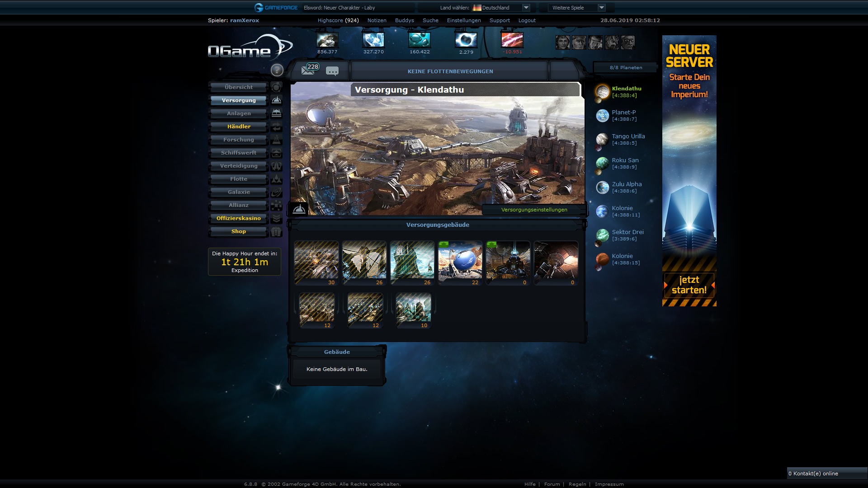
Task: Open the Galaxie menu
Action: click(x=239, y=192)
